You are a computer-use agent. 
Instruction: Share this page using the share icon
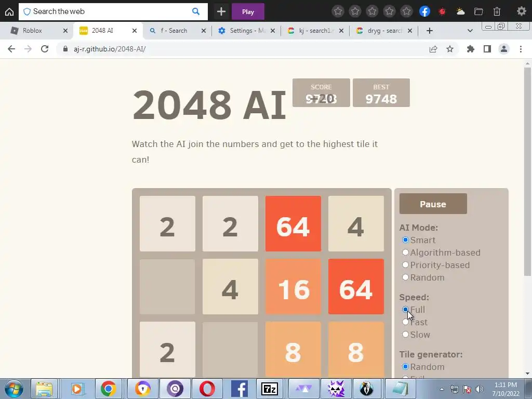tap(433, 49)
